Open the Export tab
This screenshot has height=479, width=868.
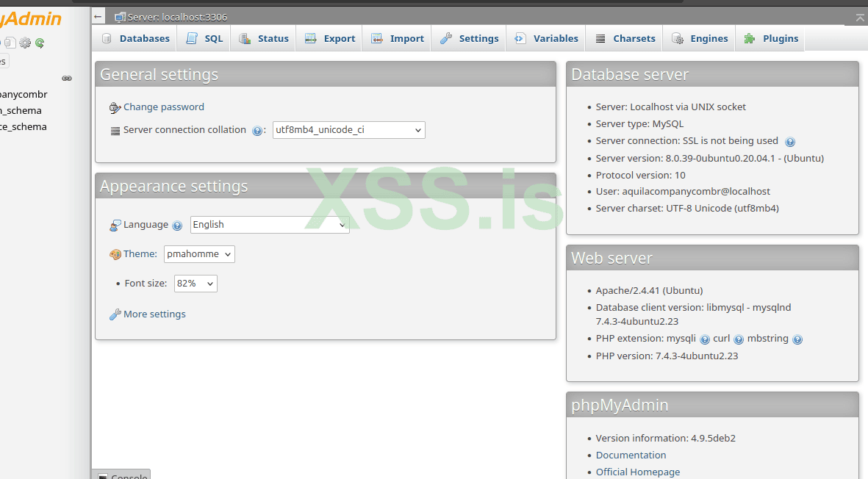pos(330,38)
